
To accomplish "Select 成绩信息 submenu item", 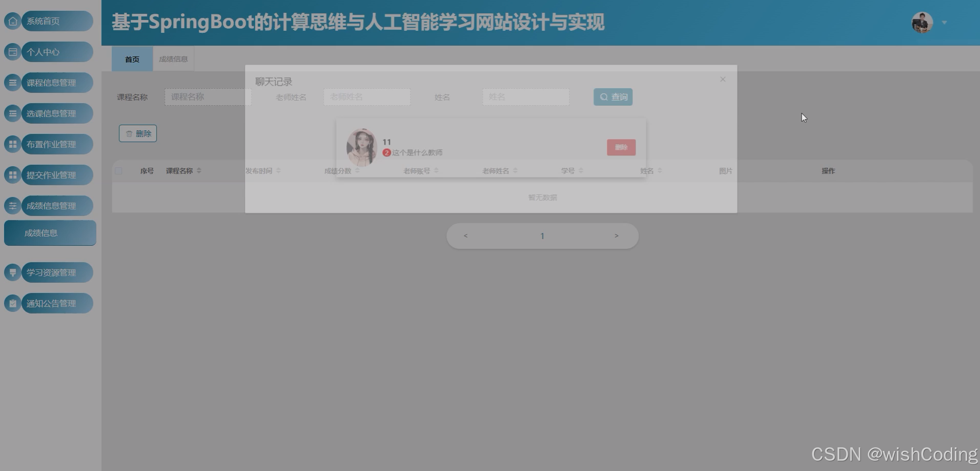I will (x=50, y=233).
